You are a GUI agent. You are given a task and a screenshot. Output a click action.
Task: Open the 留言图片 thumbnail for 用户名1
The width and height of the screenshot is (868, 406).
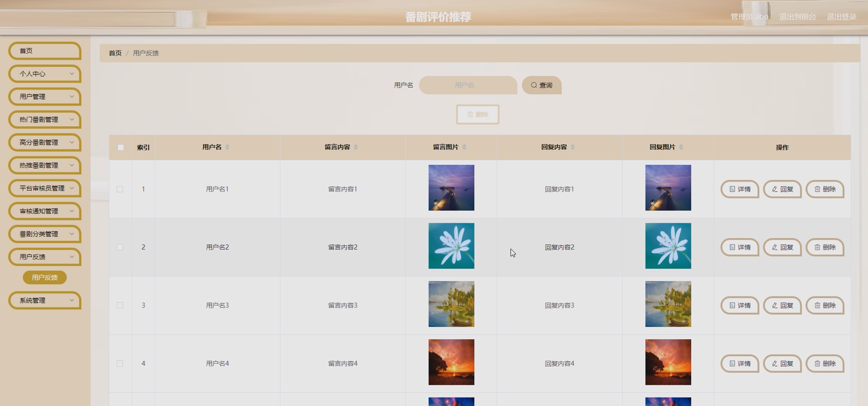tap(451, 187)
